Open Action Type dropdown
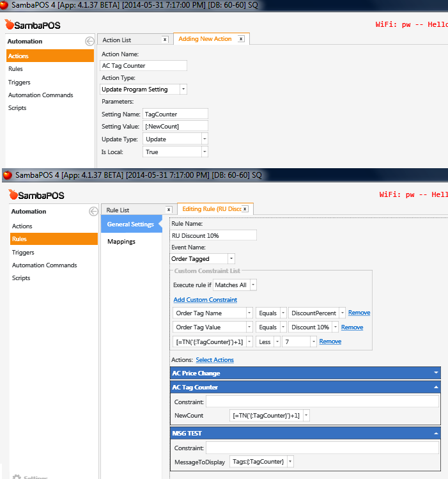 coord(183,89)
